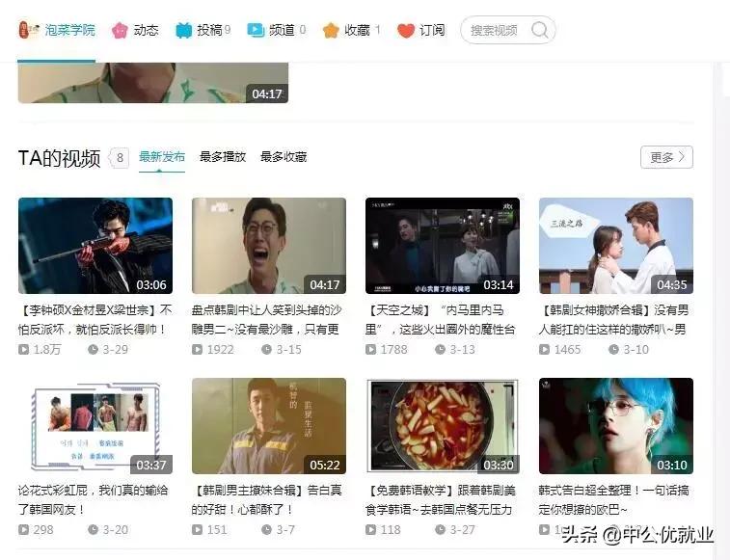This screenshot has width=730, height=560.
Task: Open title 论花式彩虹屁
Action: coord(94,500)
